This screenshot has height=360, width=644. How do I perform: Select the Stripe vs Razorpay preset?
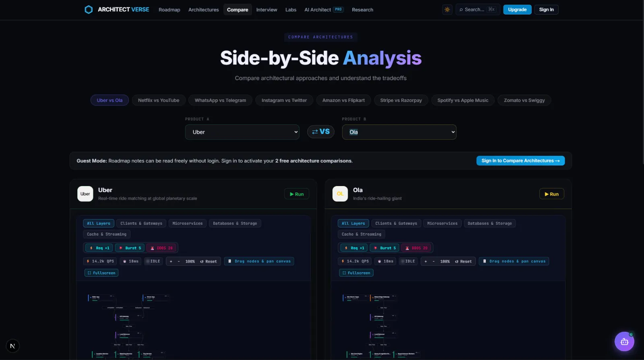401,100
